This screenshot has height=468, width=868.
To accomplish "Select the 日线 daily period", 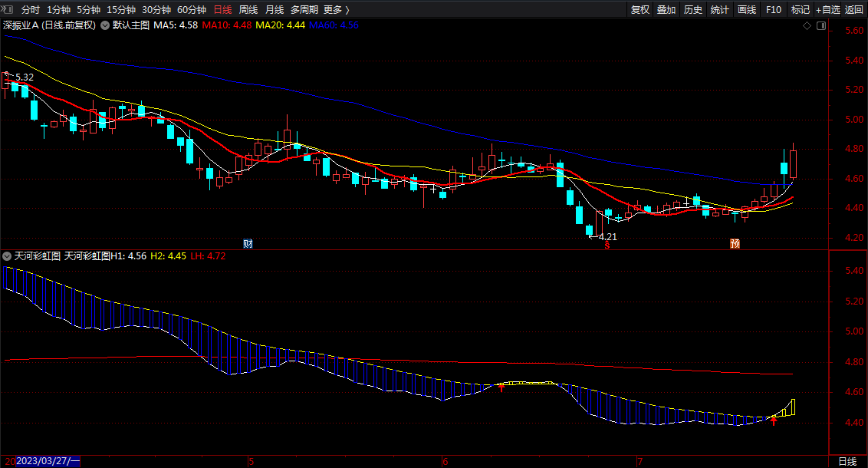I will point(222,9).
